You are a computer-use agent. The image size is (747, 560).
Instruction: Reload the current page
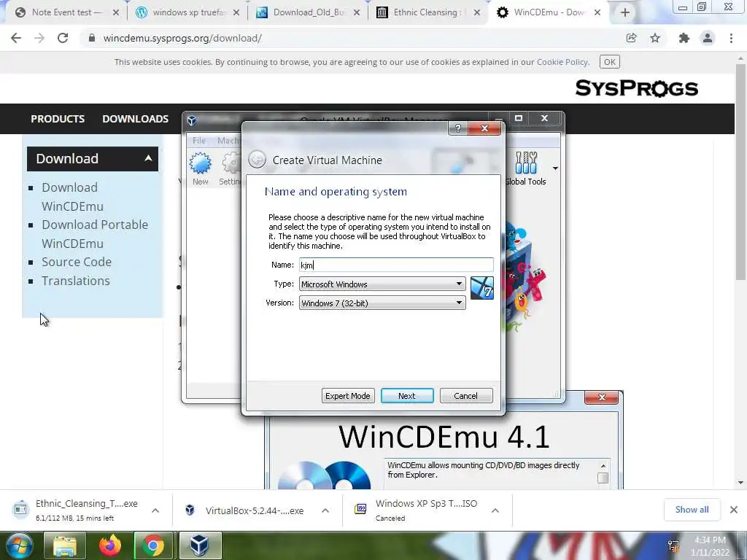click(63, 38)
